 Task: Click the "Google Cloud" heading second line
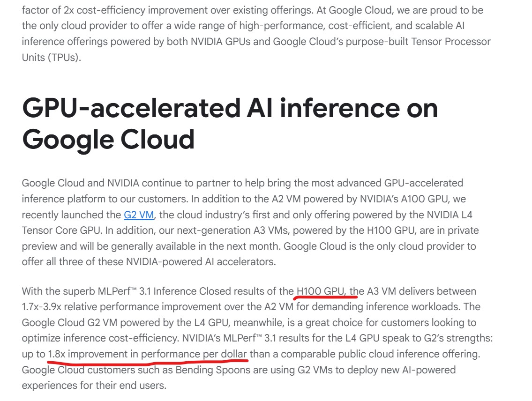[x=108, y=139]
